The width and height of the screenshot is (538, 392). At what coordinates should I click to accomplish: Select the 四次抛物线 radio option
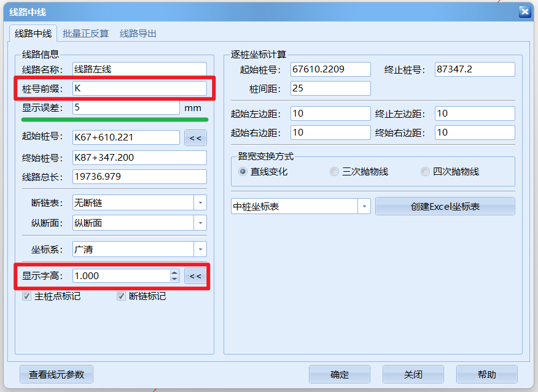(425, 172)
